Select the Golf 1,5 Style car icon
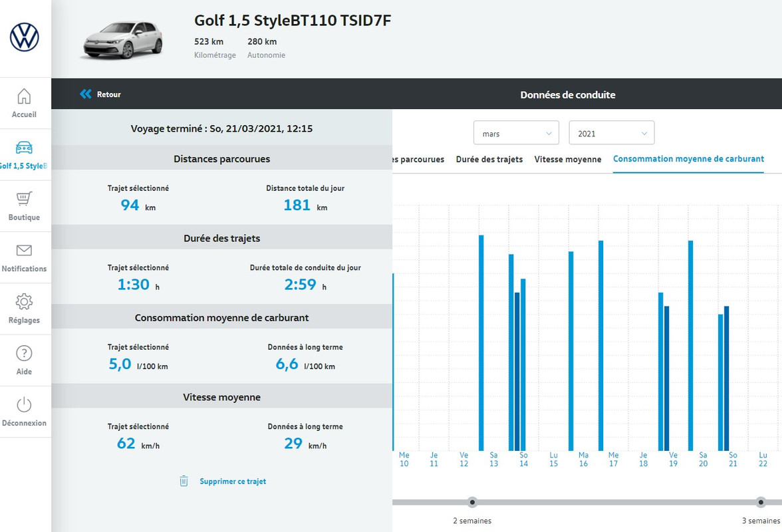Image resolution: width=782 pixels, height=532 pixels. [24, 148]
